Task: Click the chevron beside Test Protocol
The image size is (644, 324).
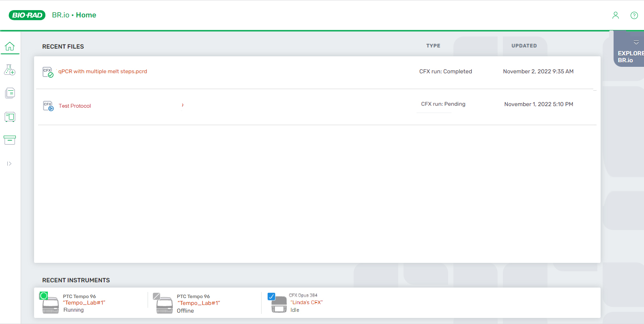Action: click(182, 105)
